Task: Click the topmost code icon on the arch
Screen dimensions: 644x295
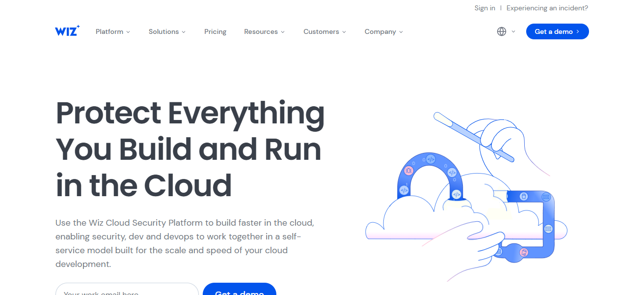Action: pyautogui.click(x=430, y=159)
